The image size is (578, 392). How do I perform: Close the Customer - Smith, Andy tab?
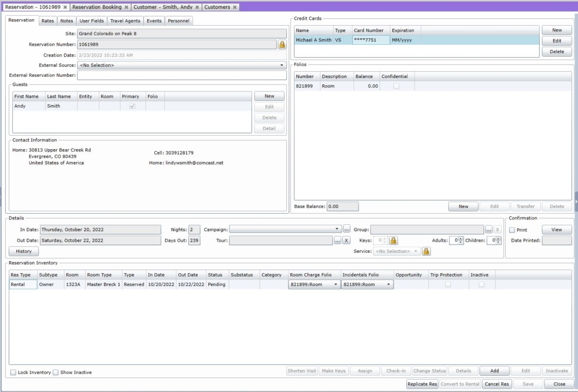tap(197, 7)
